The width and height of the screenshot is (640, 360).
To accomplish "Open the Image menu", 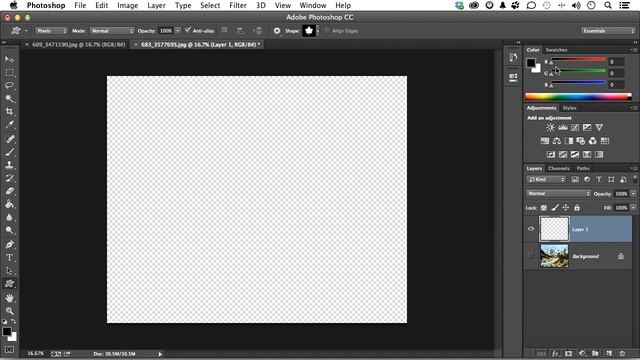I will [128, 5].
